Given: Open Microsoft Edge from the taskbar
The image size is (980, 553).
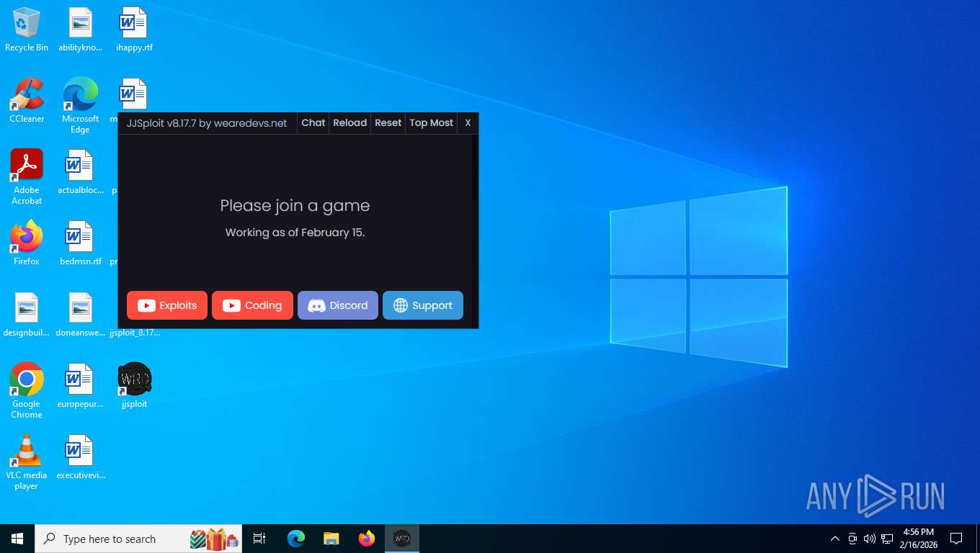Looking at the screenshot, I should [x=296, y=539].
